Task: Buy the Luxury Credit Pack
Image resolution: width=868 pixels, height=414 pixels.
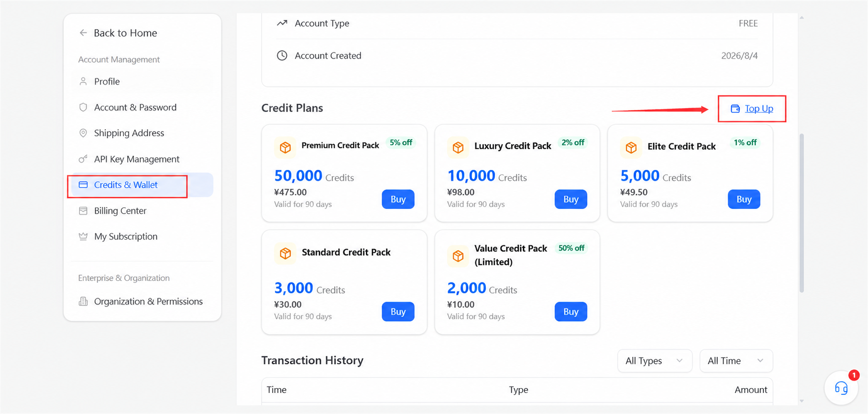Action: click(571, 199)
